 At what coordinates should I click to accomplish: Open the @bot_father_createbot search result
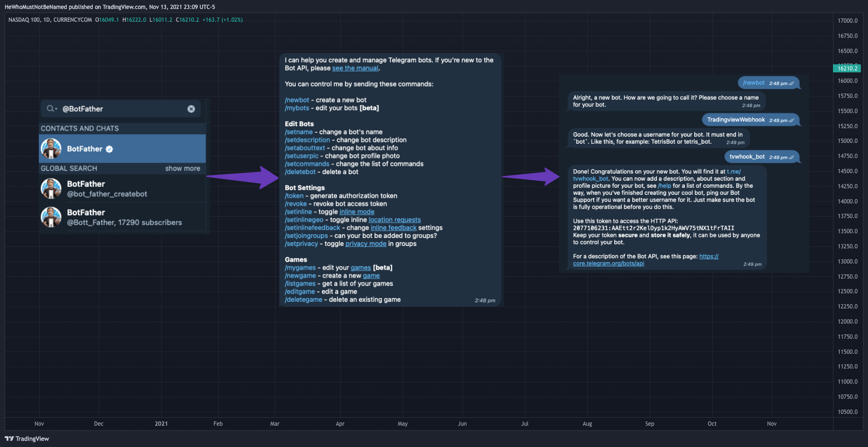click(123, 189)
